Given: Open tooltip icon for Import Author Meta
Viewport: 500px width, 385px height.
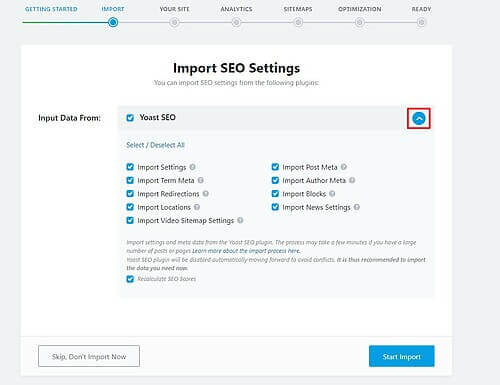Looking at the screenshot, I should (x=352, y=180).
